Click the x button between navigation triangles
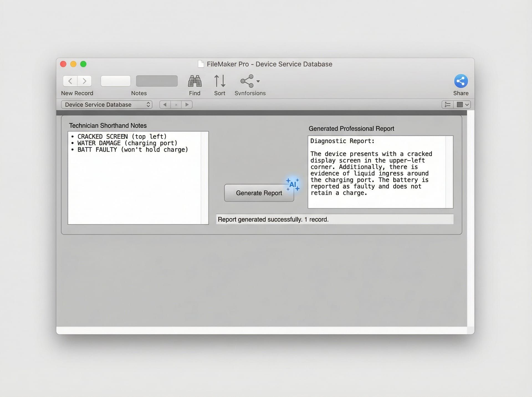 (x=176, y=105)
